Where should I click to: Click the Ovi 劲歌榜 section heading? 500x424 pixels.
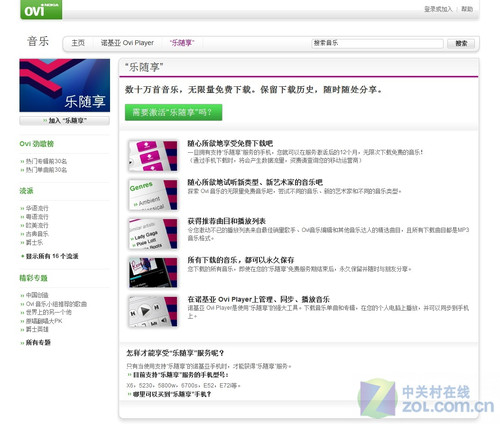point(37,144)
